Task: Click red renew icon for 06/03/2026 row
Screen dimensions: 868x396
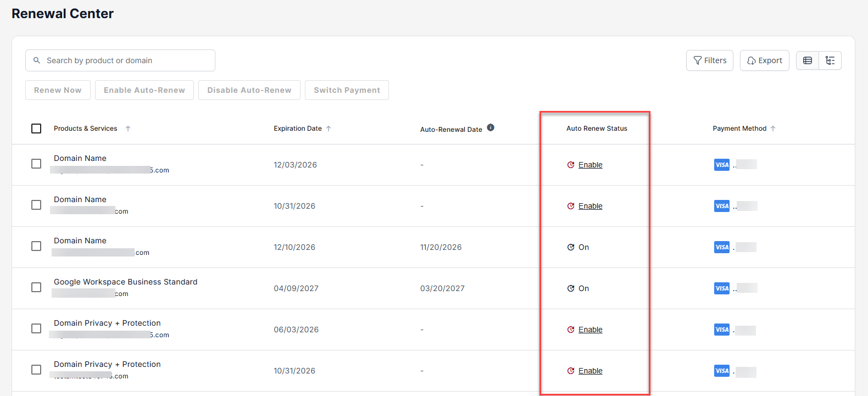Action: 571,330
